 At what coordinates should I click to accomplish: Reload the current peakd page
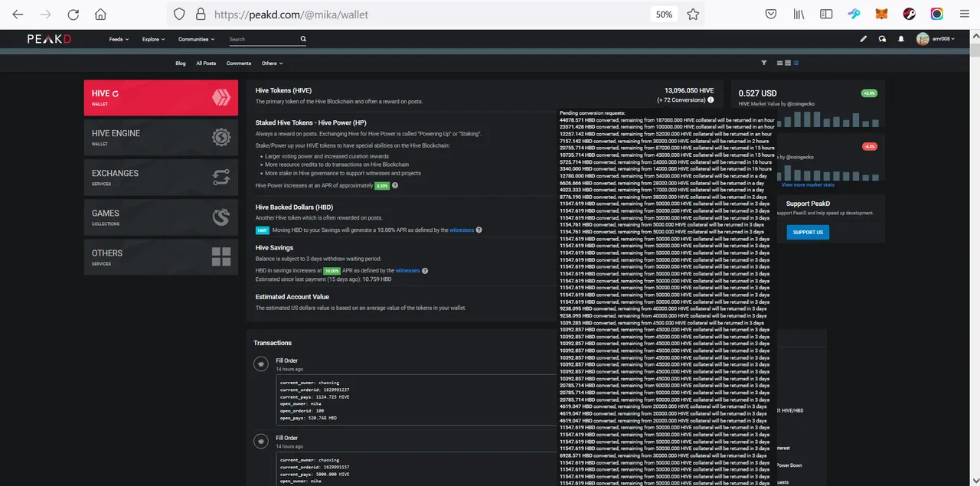pyautogui.click(x=73, y=14)
